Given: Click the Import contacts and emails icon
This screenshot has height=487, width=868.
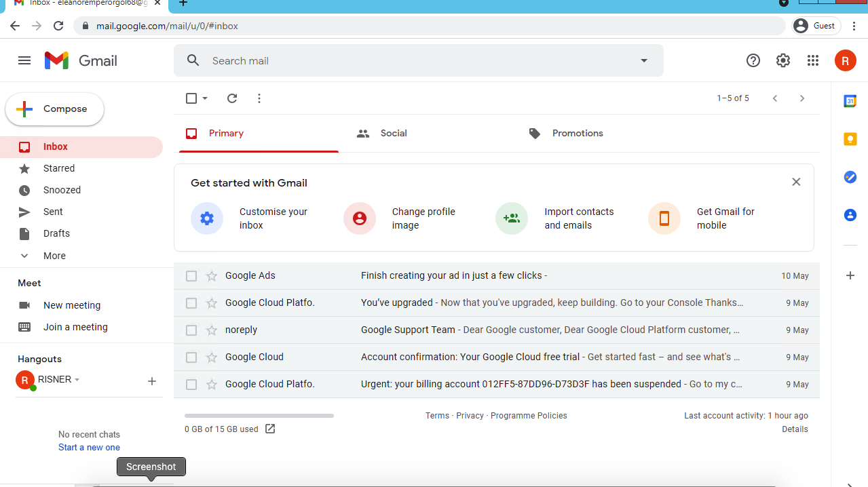Looking at the screenshot, I should coord(512,218).
